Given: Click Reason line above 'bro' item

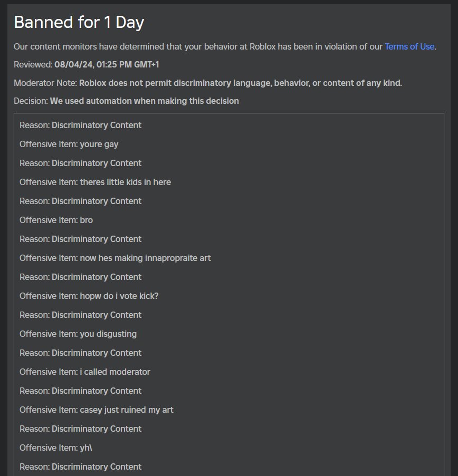Looking at the screenshot, I should tap(81, 201).
